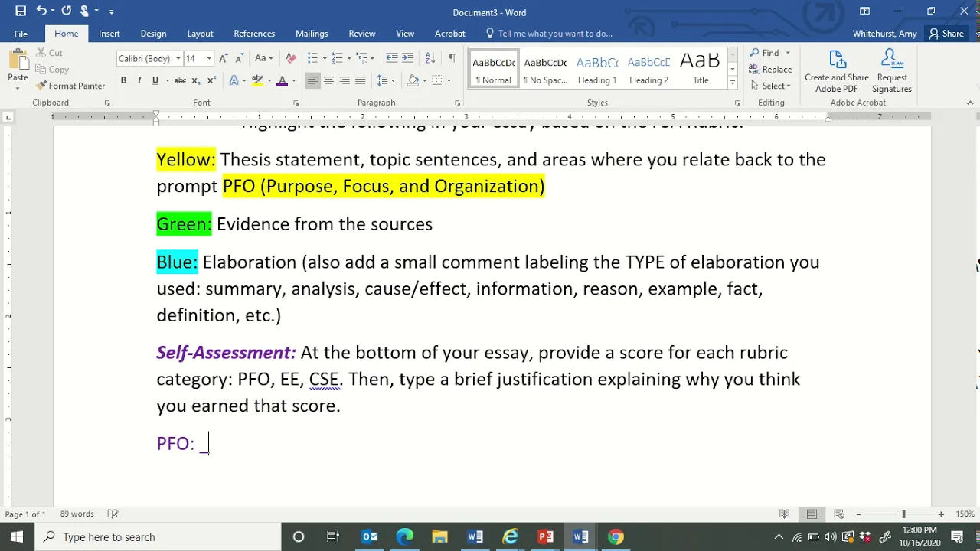Viewport: 980px width, 551px height.
Task: Toggle Underline formatting
Action: click(x=155, y=80)
